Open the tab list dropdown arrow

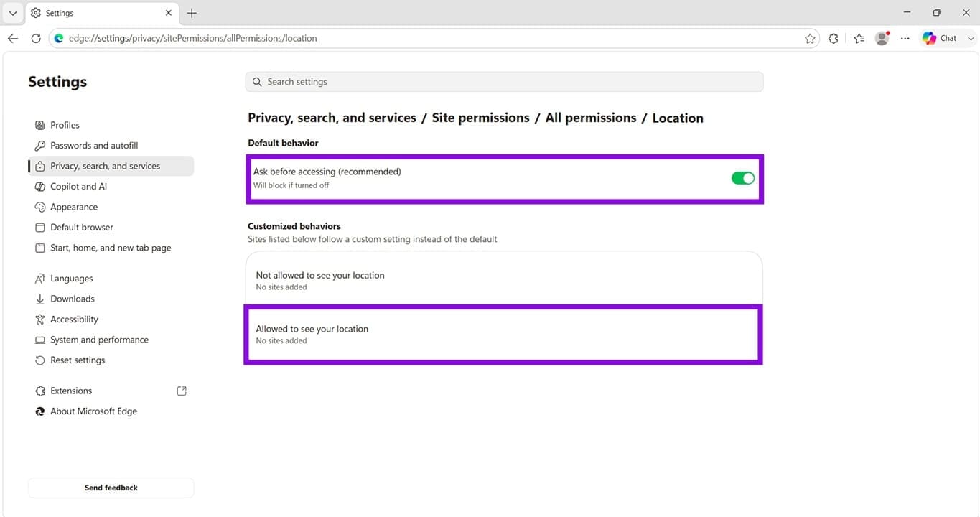(12, 13)
